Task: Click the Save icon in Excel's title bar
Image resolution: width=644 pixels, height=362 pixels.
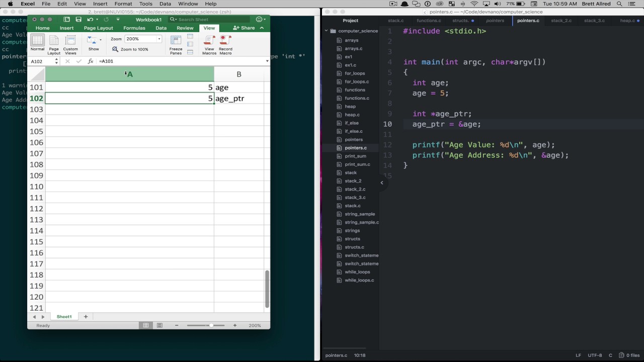Action: [x=78, y=20]
